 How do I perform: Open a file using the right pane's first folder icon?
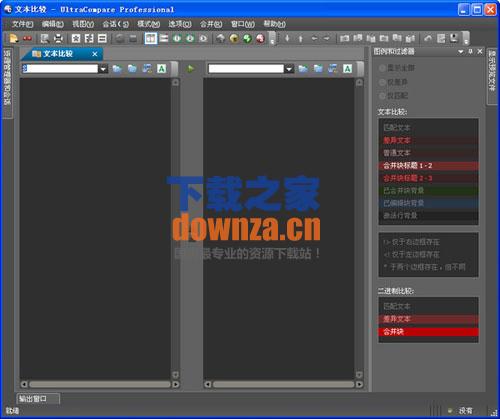point(303,69)
